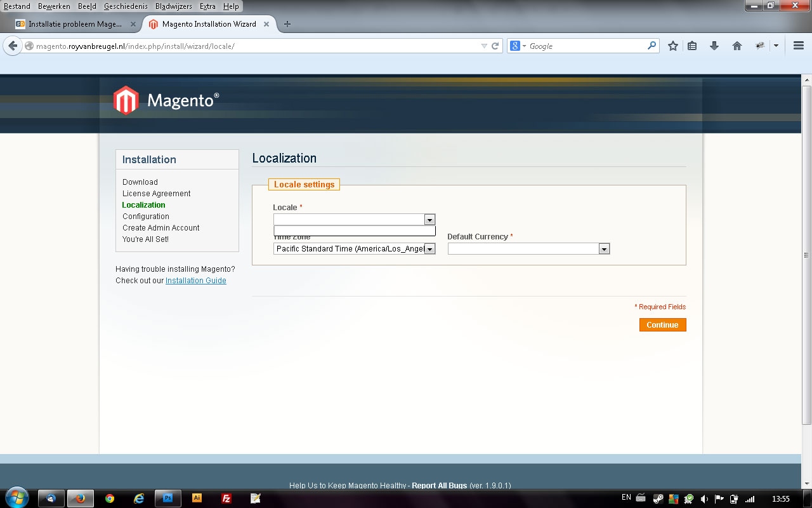Open the Action Center flag icon

(x=719, y=498)
